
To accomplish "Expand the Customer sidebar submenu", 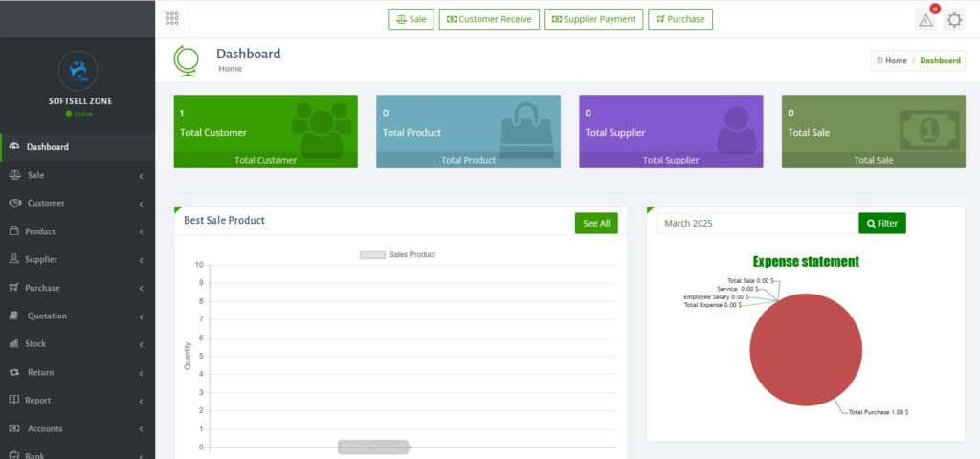I will click(x=78, y=203).
